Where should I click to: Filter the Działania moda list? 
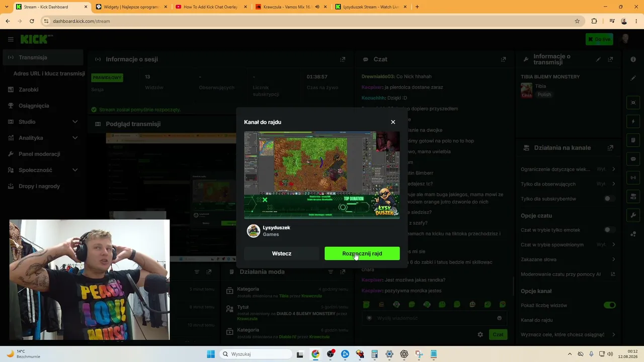coord(330,272)
